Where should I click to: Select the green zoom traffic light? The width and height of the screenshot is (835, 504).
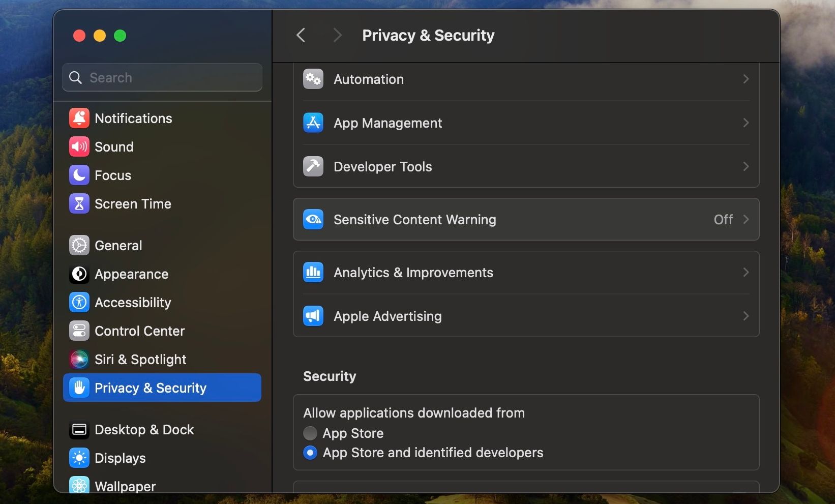coord(120,36)
